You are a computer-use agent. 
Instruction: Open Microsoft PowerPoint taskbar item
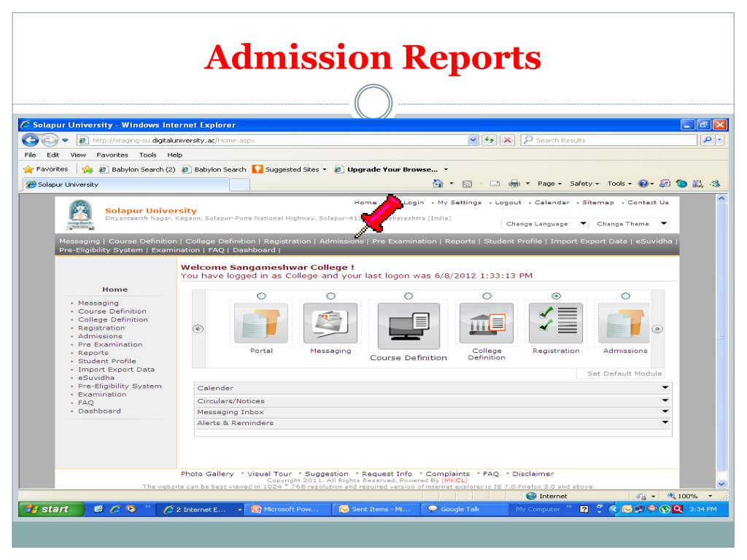tap(287, 509)
